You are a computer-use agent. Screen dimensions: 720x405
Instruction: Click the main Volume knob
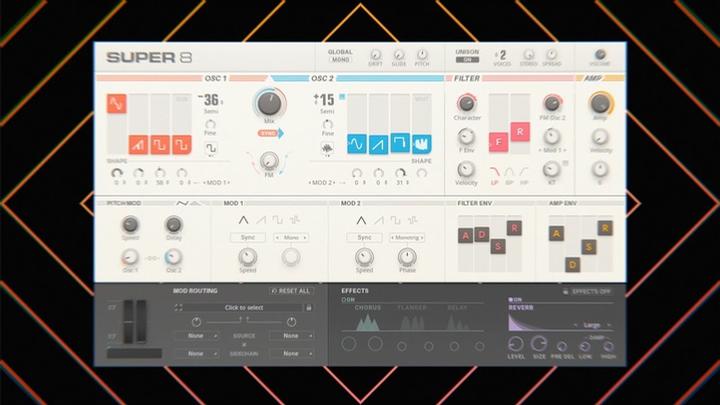pyautogui.click(x=600, y=55)
